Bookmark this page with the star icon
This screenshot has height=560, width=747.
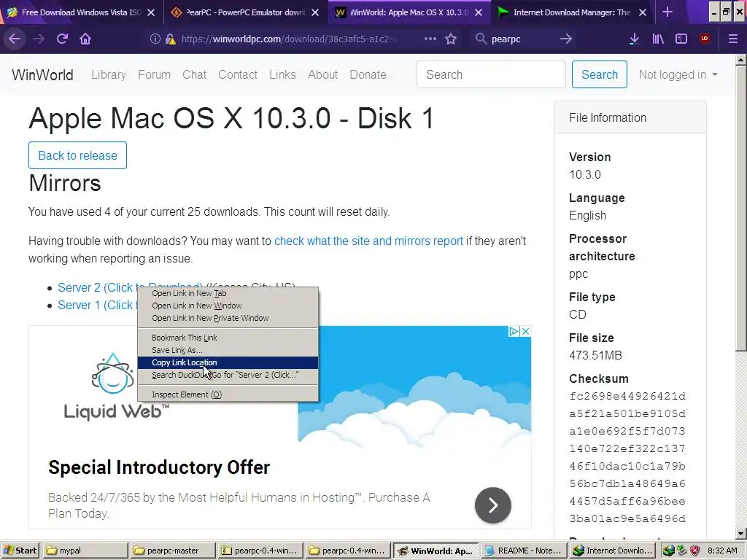pos(451,39)
